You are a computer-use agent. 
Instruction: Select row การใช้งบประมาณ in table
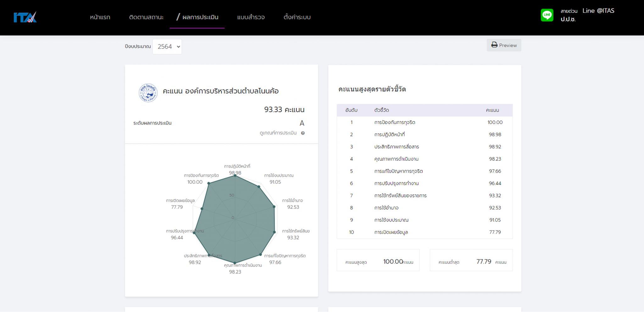[425, 220]
